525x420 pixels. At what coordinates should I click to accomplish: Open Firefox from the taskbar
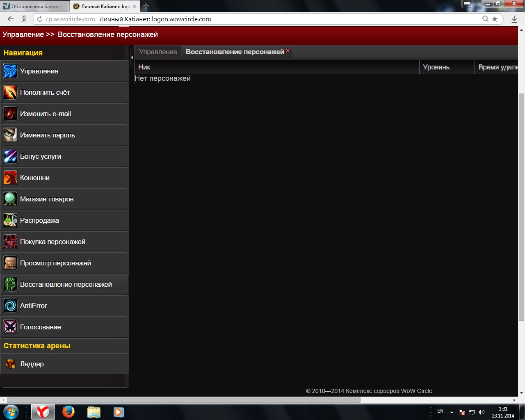point(68,412)
